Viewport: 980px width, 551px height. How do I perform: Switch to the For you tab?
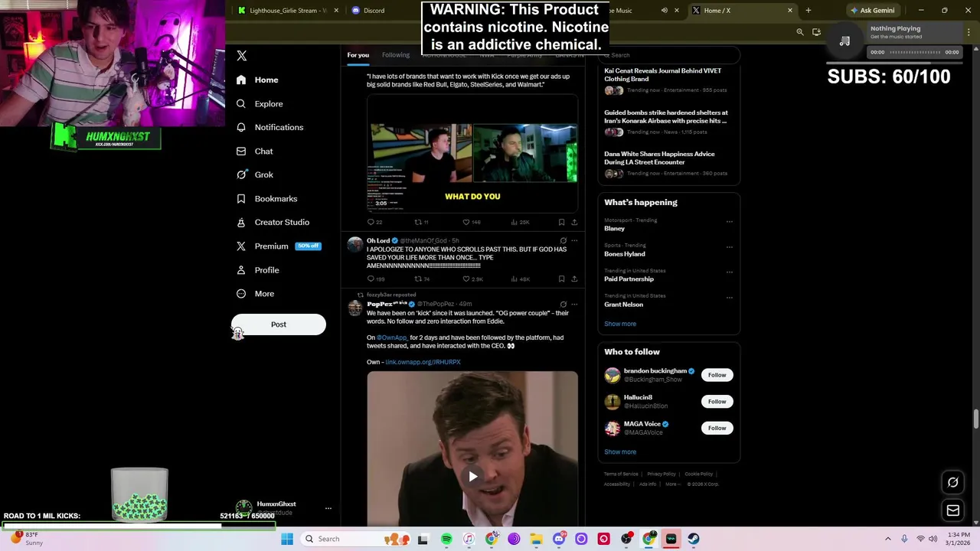(x=358, y=55)
